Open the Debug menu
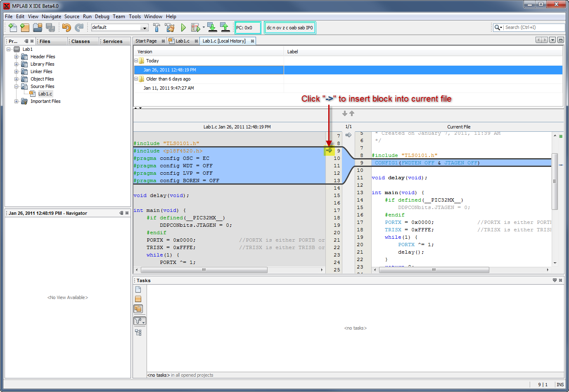 click(x=102, y=17)
